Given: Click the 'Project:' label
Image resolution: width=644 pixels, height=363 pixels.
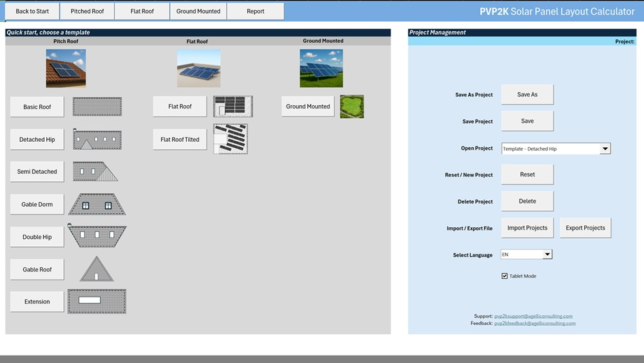Looking at the screenshot, I should click(x=625, y=41).
